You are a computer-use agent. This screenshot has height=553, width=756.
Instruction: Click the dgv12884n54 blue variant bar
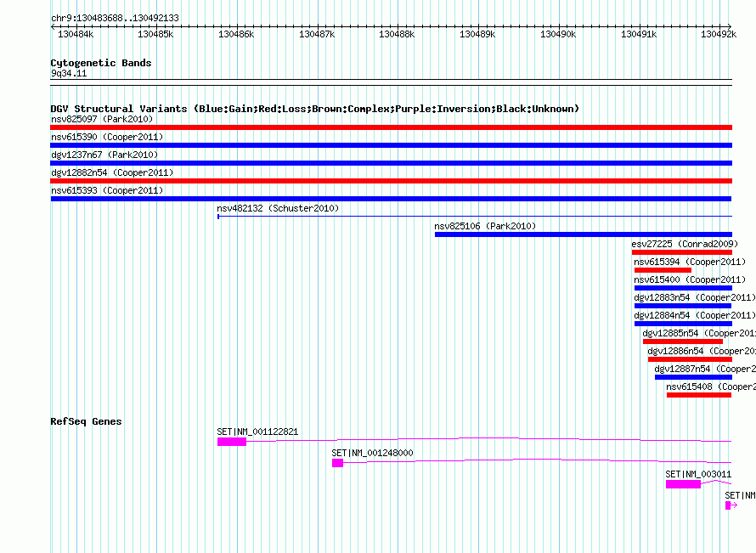coord(683,324)
